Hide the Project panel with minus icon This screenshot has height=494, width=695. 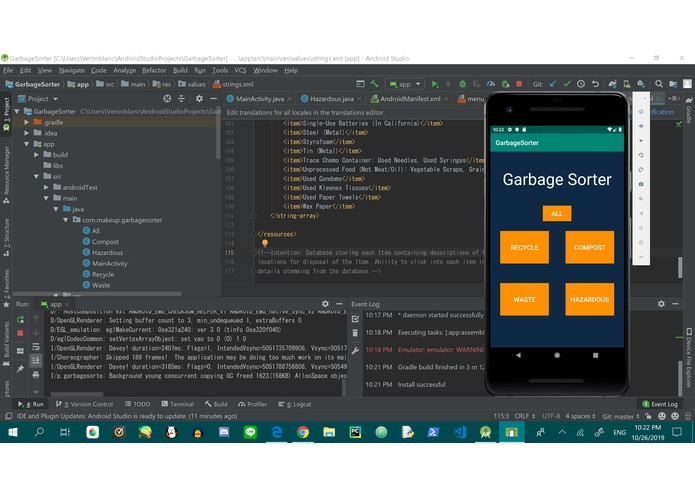click(x=213, y=98)
